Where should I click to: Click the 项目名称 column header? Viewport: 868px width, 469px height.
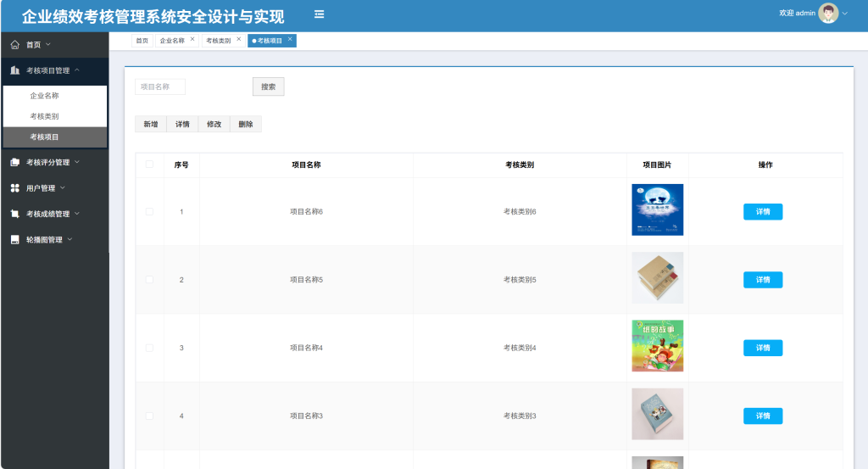306,165
